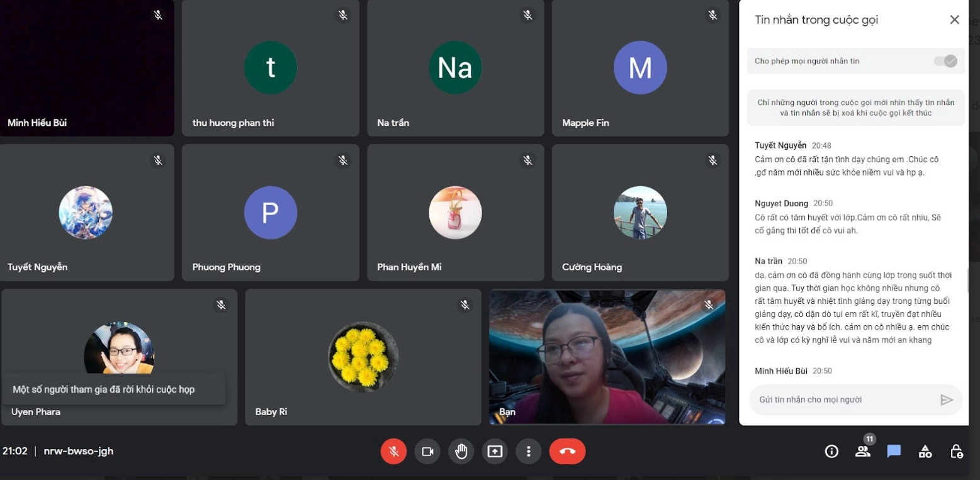
Task: Select Cường Hoàng avatar photo
Action: (640, 213)
